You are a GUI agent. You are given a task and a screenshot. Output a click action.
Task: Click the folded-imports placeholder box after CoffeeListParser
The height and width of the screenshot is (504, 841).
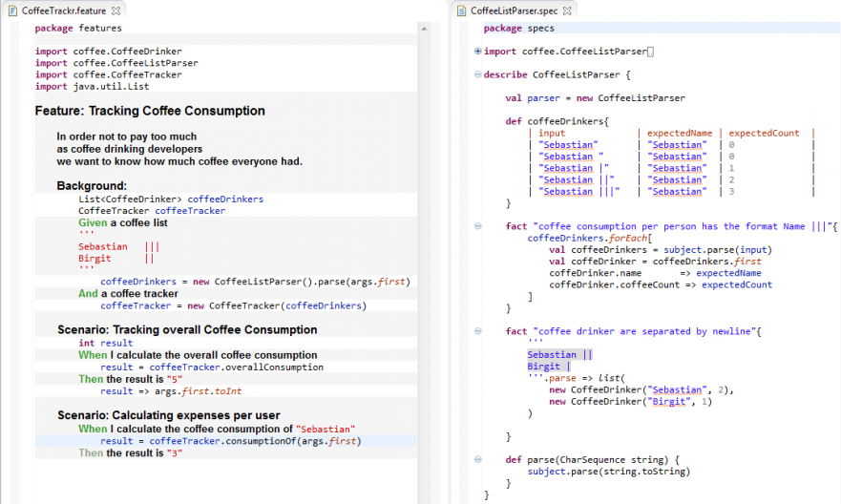[x=651, y=52]
